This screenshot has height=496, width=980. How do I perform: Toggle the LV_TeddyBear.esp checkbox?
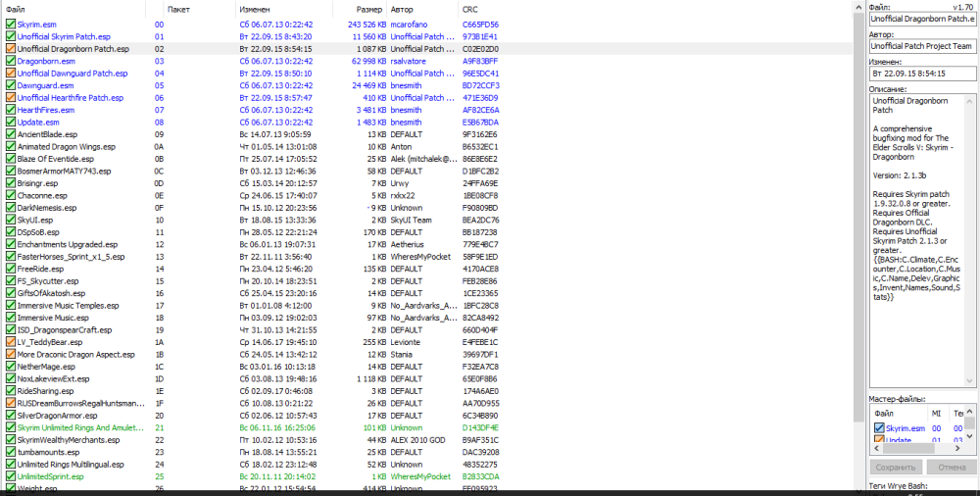point(11,342)
